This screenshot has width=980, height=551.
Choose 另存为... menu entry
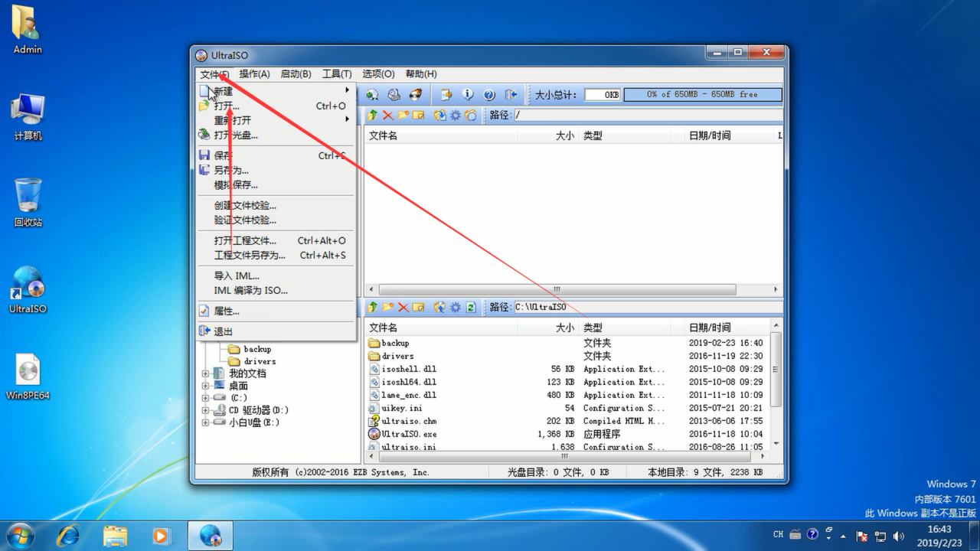point(276,170)
